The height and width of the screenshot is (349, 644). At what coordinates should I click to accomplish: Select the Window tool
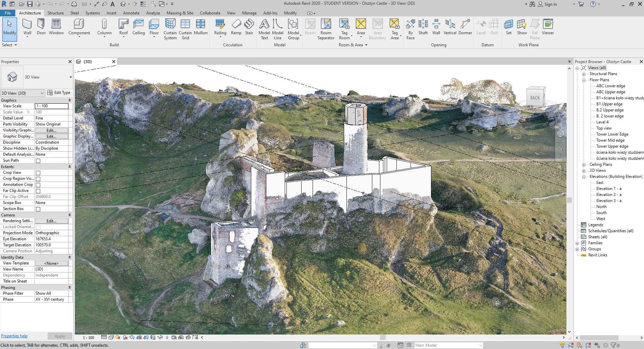click(56, 27)
